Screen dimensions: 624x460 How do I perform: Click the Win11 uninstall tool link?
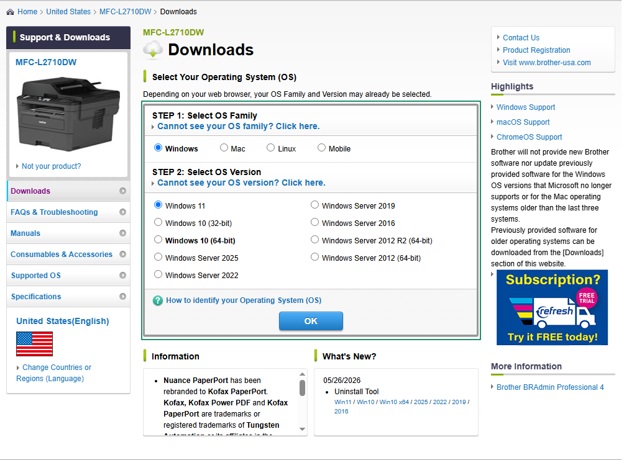(x=343, y=402)
